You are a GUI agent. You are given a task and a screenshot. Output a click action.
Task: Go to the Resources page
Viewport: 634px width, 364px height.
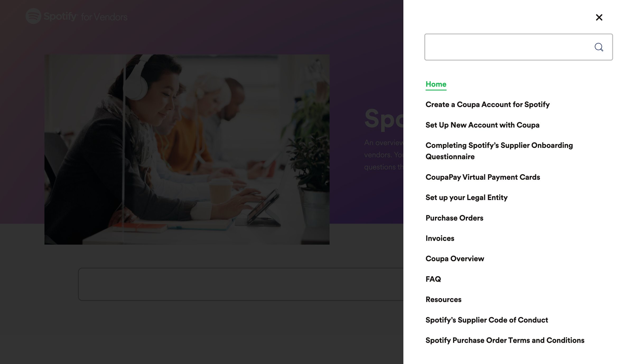pos(443,299)
